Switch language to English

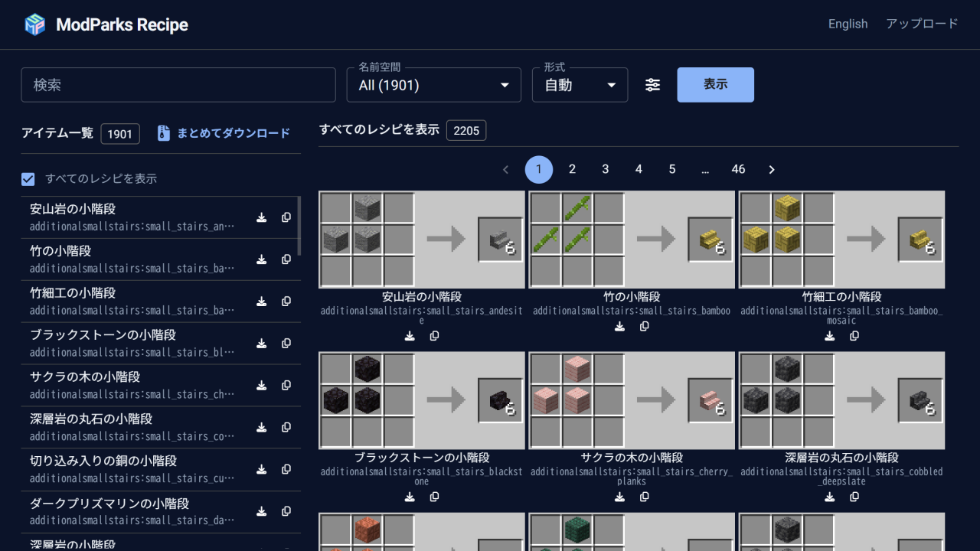pos(848,24)
